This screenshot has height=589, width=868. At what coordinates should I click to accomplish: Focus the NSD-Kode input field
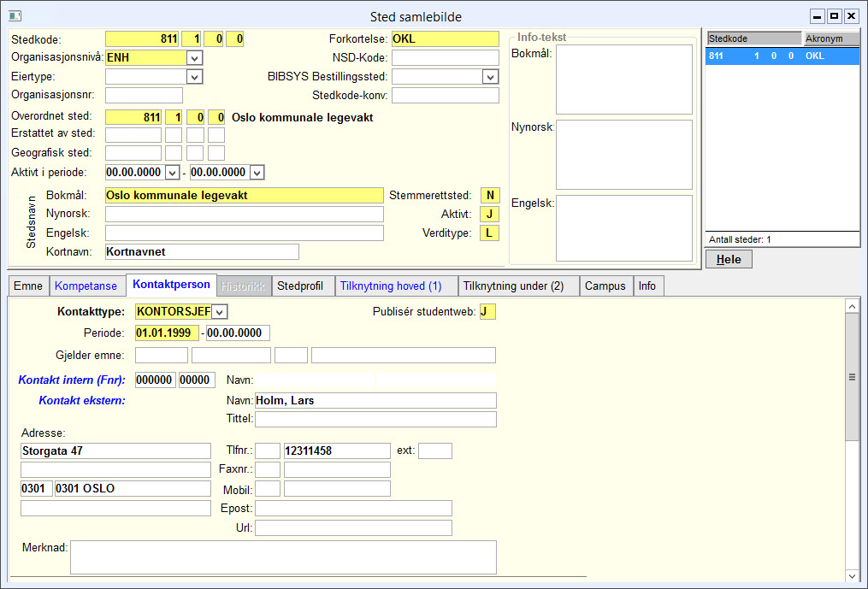pos(445,57)
